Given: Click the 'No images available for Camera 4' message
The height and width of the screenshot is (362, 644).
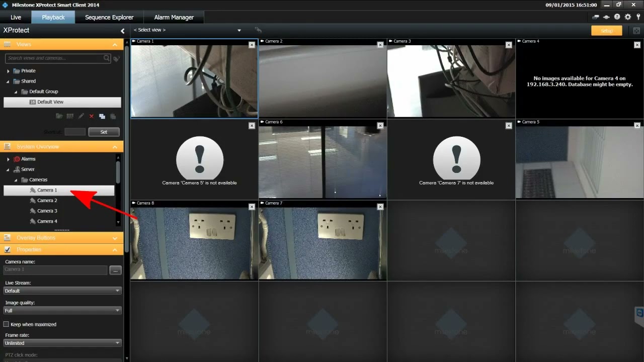Looking at the screenshot, I should (579, 81).
